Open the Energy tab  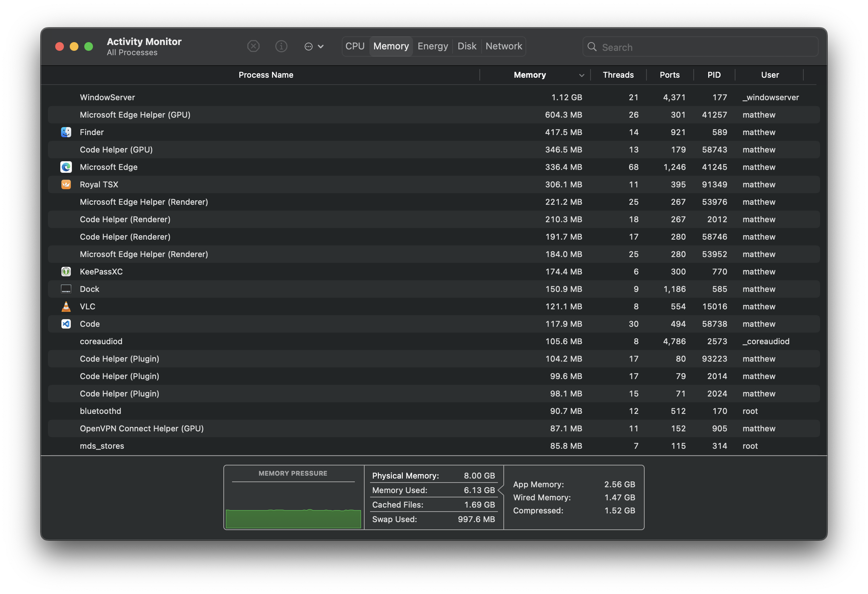pos(433,46)
